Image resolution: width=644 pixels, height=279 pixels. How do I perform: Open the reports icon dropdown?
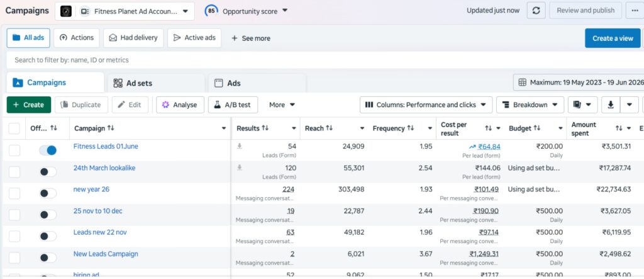tap(583, 105)
